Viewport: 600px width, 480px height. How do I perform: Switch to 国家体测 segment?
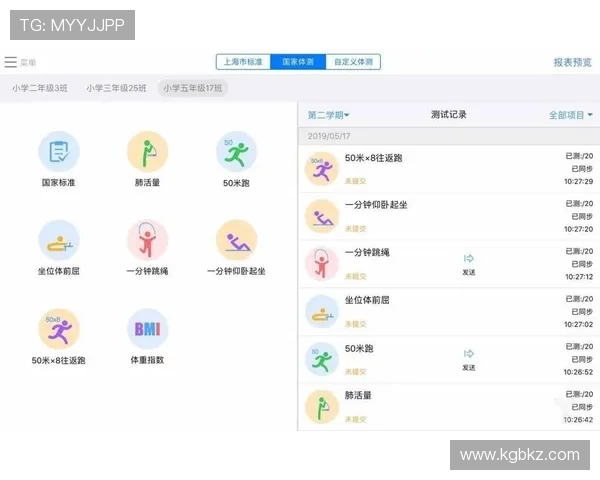[x=298, y=62]
